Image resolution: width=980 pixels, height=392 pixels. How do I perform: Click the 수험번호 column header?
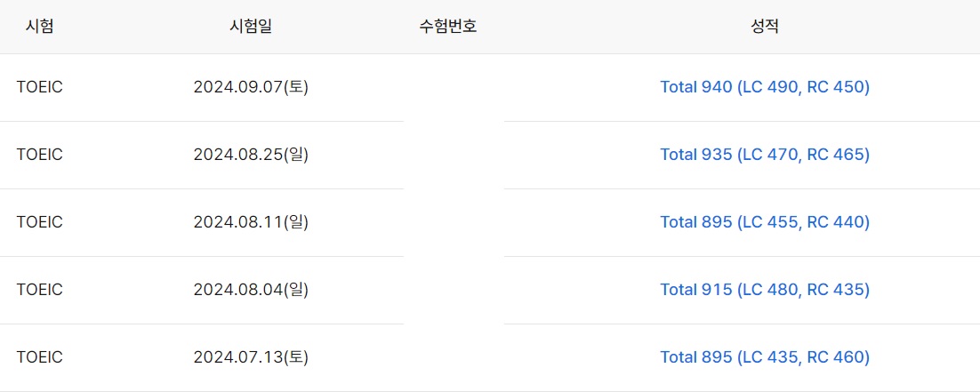point(448,27)
